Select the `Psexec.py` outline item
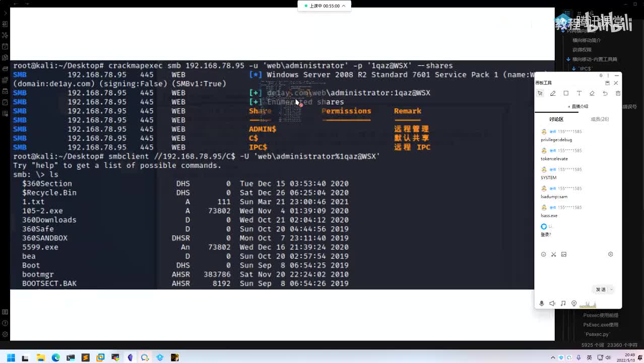 point(597,334)
